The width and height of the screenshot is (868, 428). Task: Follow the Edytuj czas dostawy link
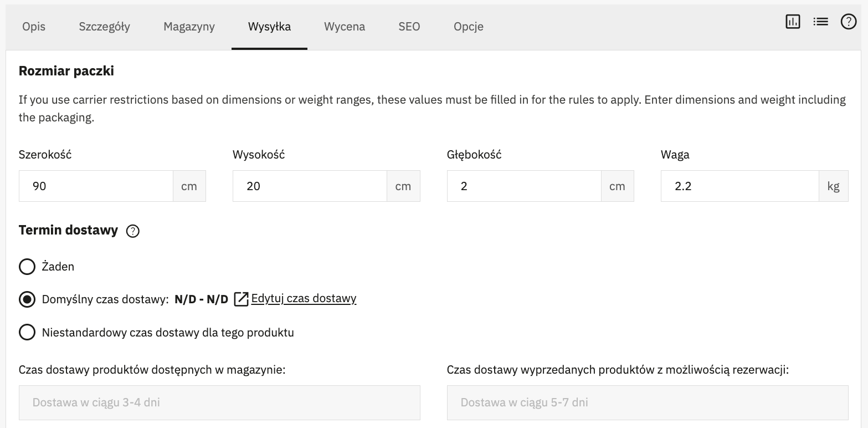point(304,298)
